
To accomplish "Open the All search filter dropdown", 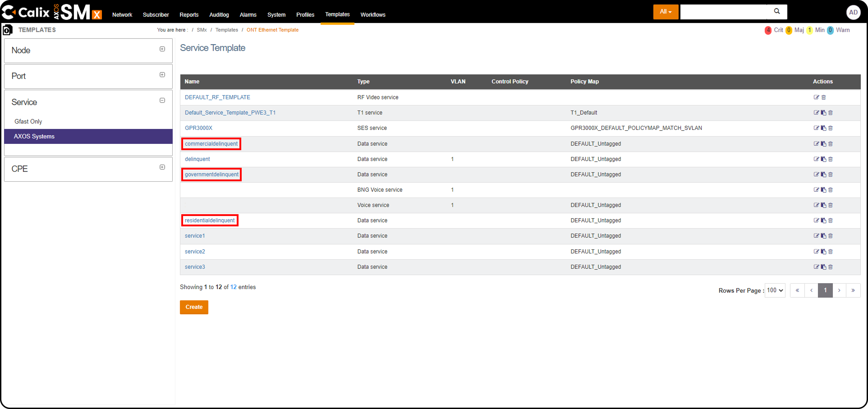I will click(666, 12).
